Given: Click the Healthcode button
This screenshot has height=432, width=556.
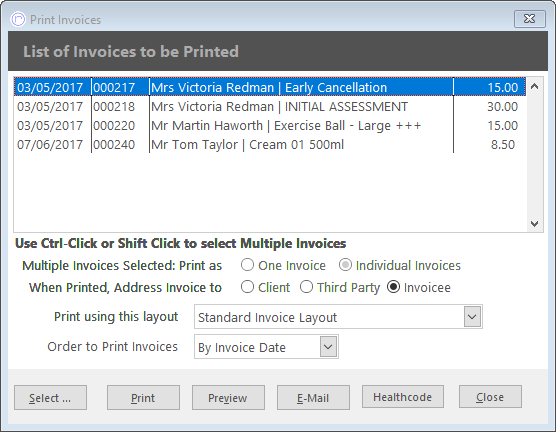Looking at the screenshot, I should pos(403,397).
